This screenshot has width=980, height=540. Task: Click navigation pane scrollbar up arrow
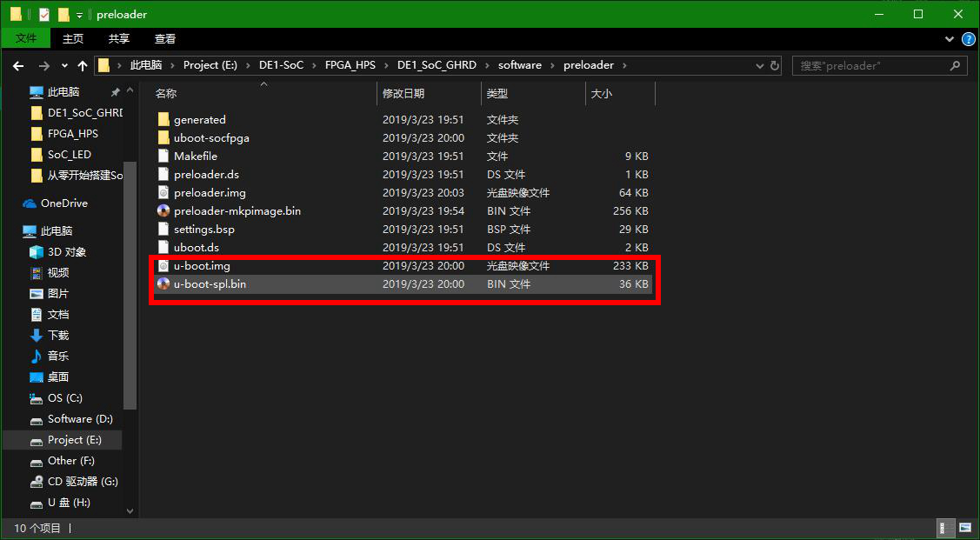pyautogui.click(x=130, y=90)
